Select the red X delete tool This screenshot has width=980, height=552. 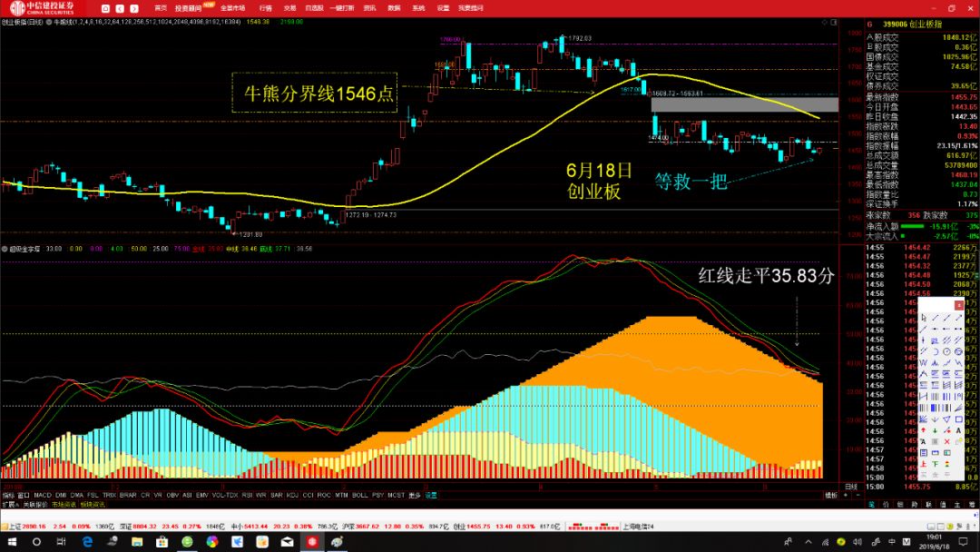coord(947,441)
